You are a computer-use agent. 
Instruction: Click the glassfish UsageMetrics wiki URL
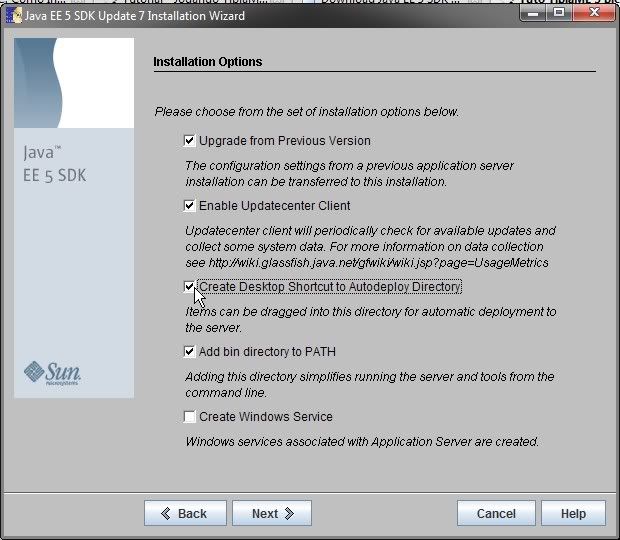379,262
